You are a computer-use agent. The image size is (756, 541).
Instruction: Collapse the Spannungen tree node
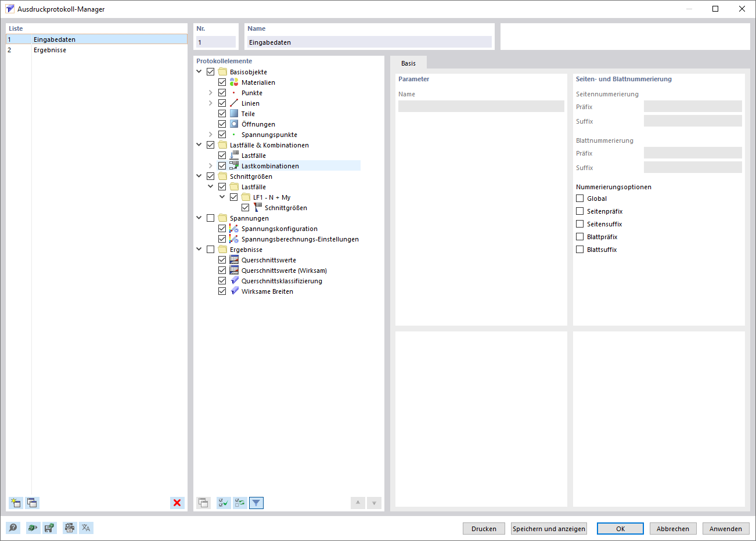click(x=199, y=218)
